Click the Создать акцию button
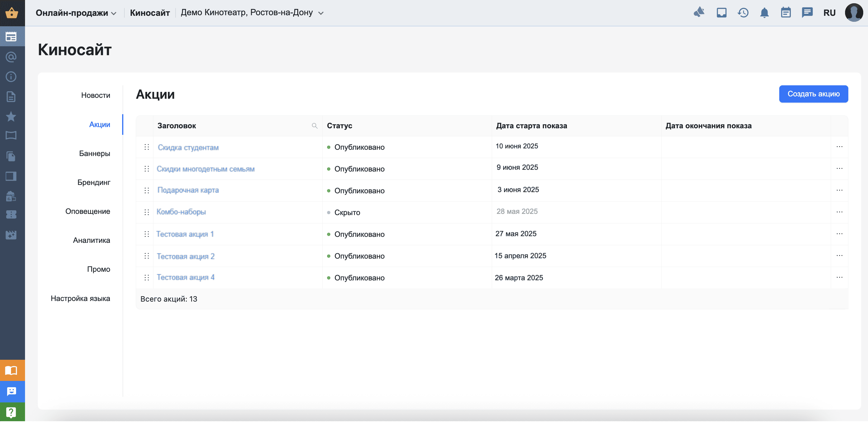Screen dimensions: 868x423 pyautogui.click(x=813, y=94)
